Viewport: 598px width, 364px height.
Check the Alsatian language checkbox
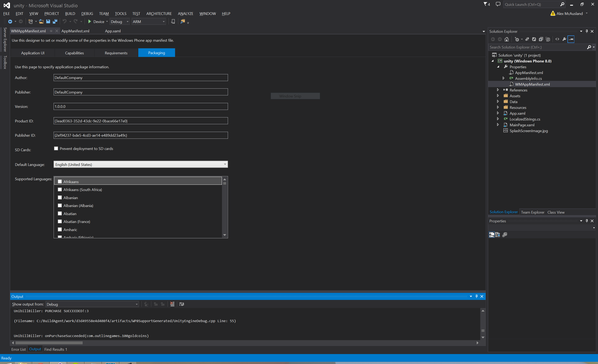60,213
